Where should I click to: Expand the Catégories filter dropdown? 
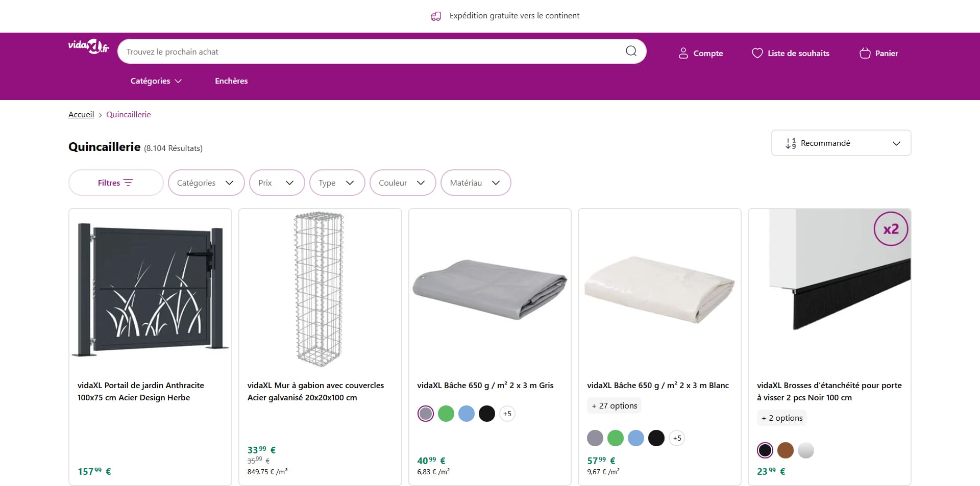[x=206, y=183]
